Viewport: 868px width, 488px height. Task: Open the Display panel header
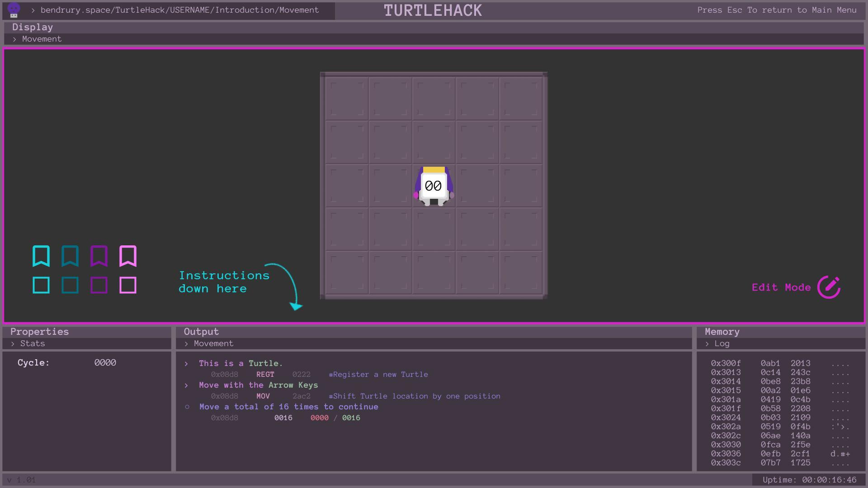click(434, 27)
